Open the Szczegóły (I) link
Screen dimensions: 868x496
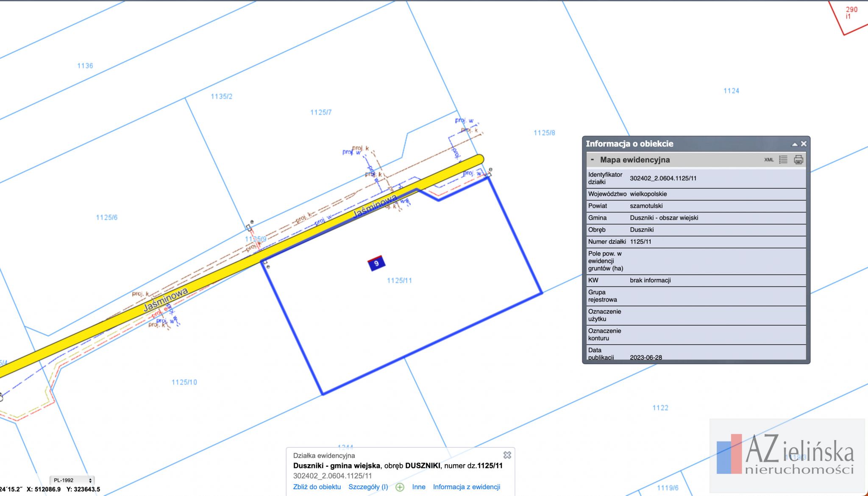point(368,487)
